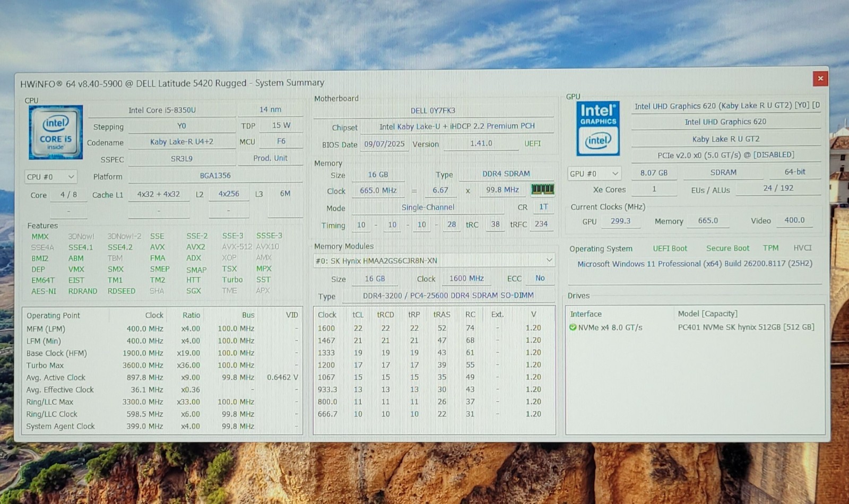
Task: Click the VID value 0.6462 V
Action: 282,377
